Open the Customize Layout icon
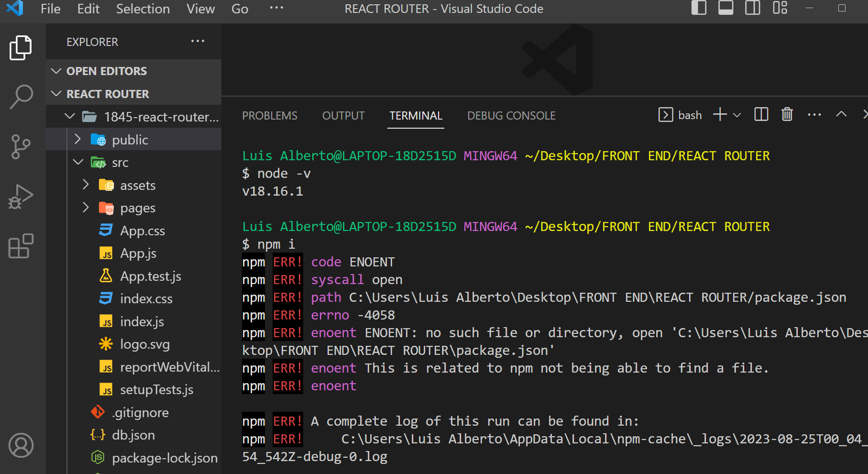868x474 pixels. coord(780,8)
